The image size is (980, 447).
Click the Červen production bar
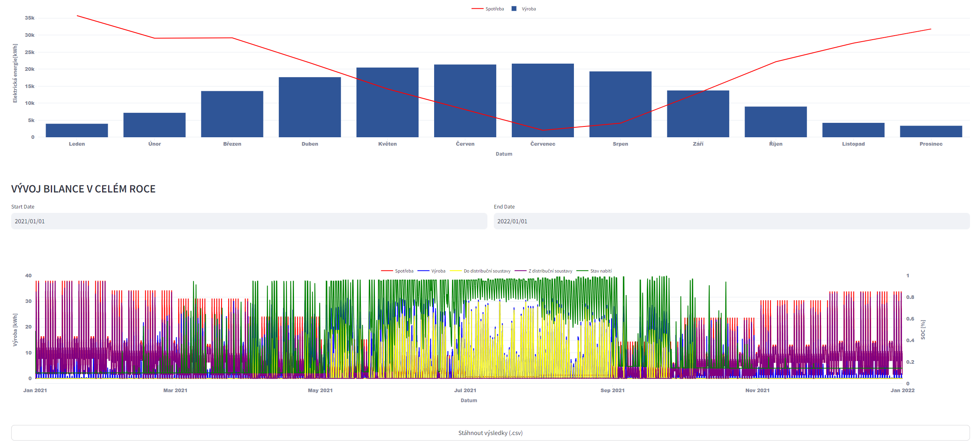click(465, 101)
